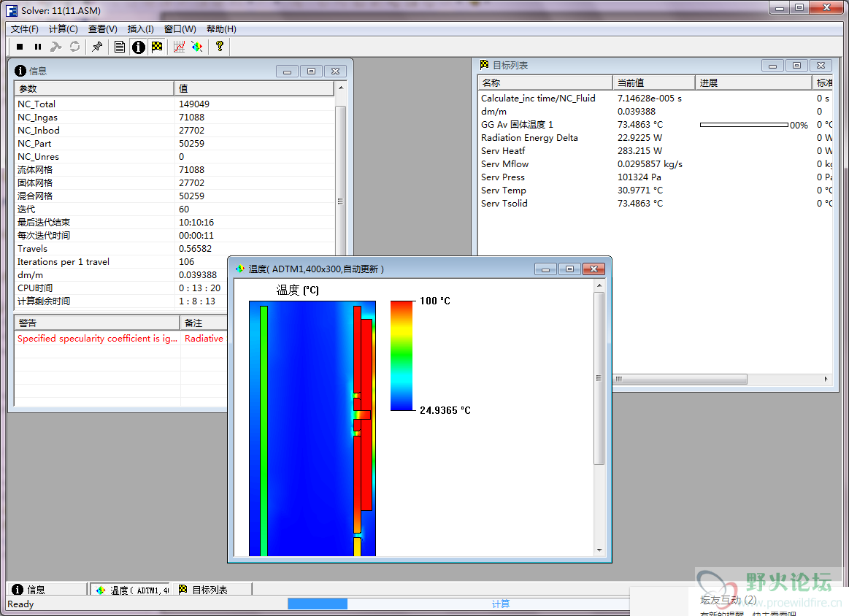Click the flag icon on 目标列表 panel title
Viewport: 849px width, 616px height.
[485, 65]
